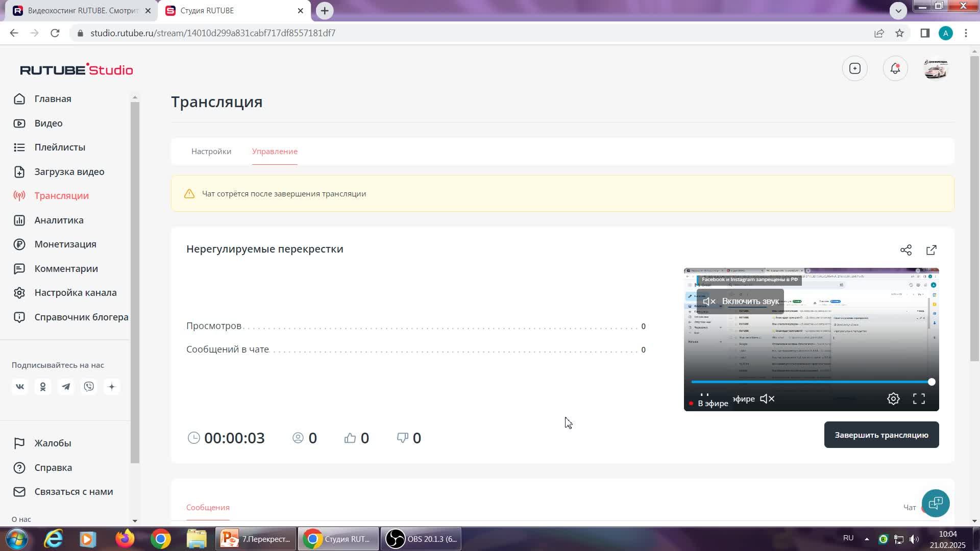Open Аналитика in the sidebar
The image size is (980, 551).
(x=59, y=220)
